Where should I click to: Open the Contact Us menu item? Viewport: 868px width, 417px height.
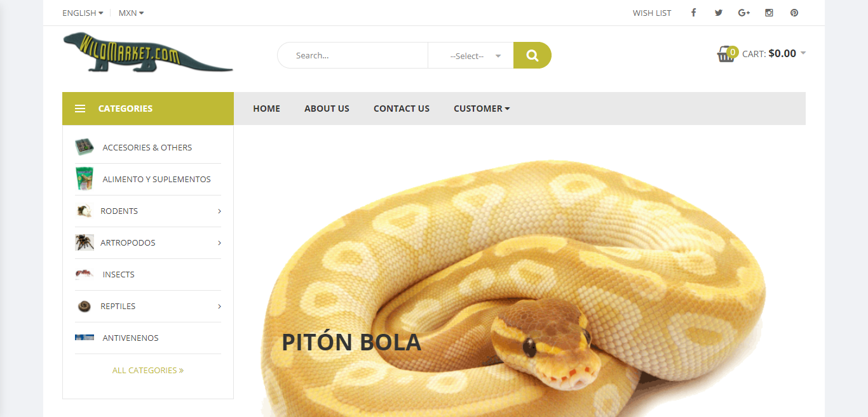point(402,109)
